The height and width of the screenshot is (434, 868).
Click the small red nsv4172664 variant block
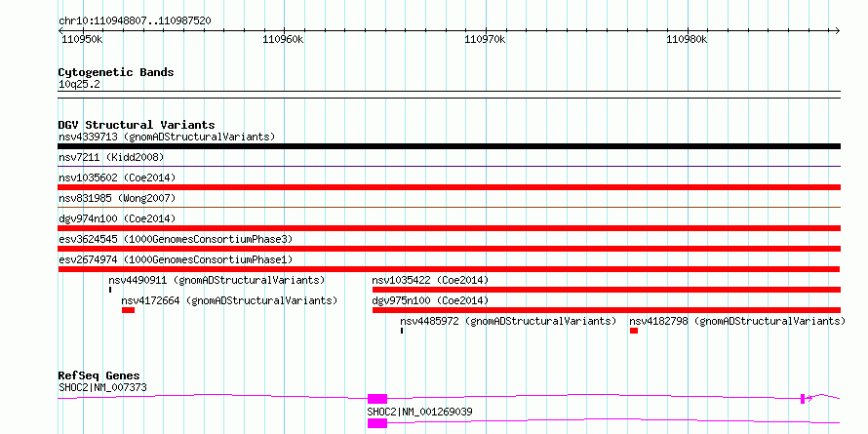129,310
